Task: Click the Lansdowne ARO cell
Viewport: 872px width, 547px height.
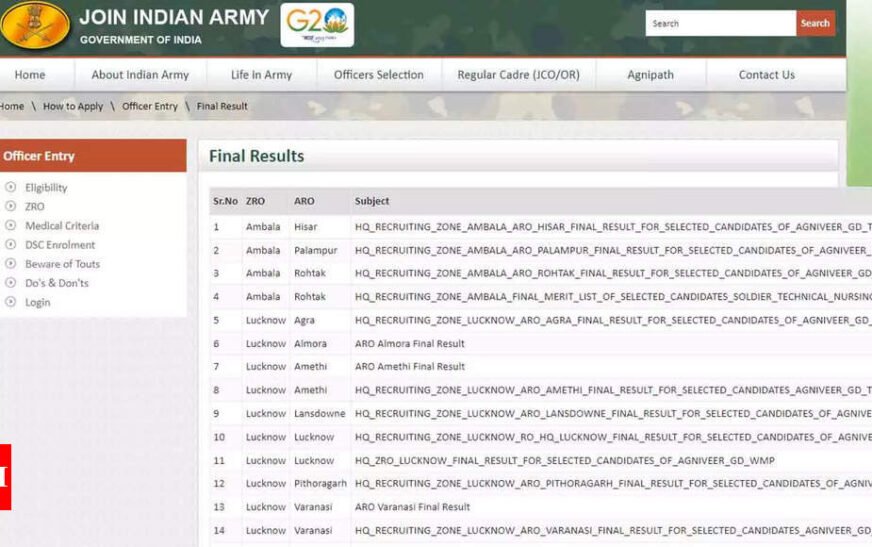Action: [320, 414]
